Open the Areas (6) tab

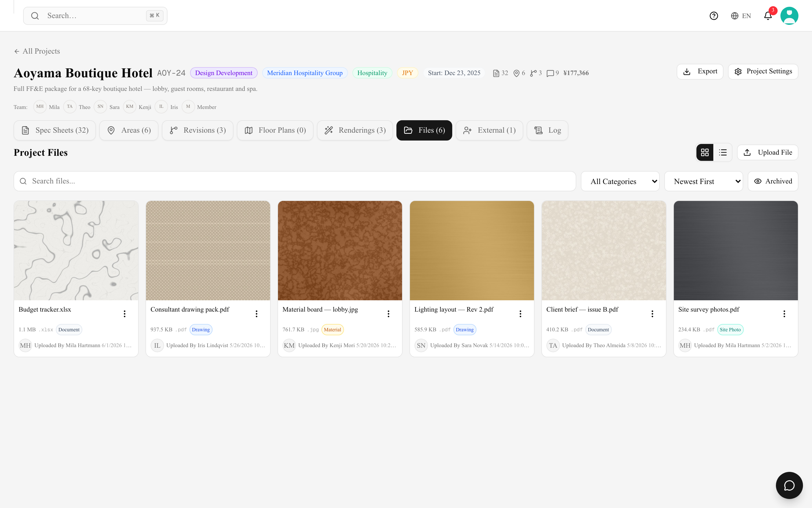point(129,130)
